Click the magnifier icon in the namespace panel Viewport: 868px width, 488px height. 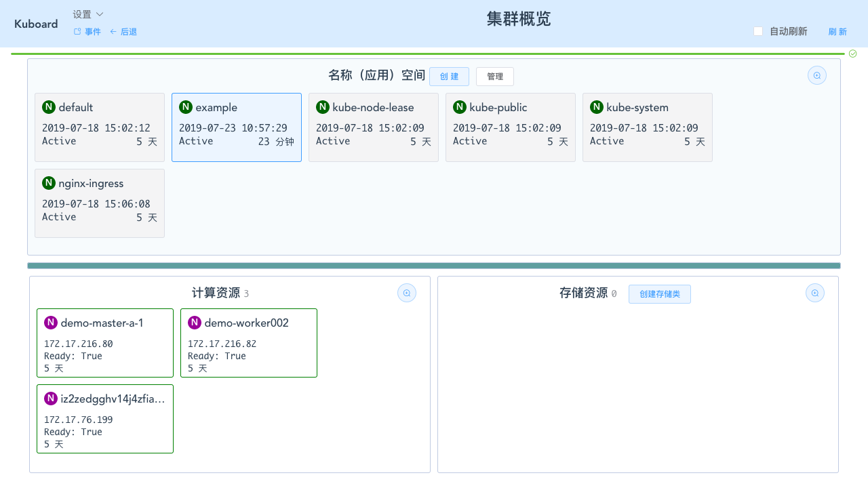coord(816,75)
